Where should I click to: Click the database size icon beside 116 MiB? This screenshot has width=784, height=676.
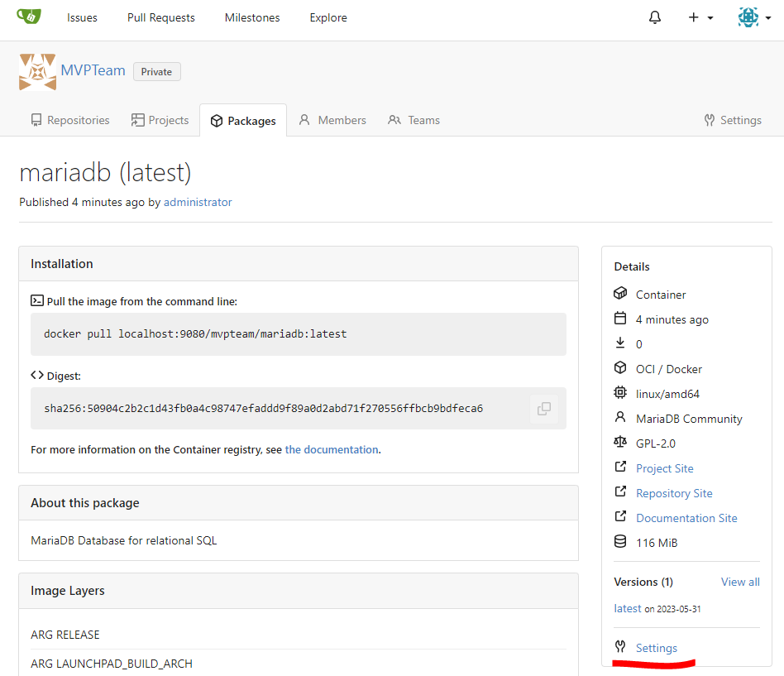tap(620, 541)
